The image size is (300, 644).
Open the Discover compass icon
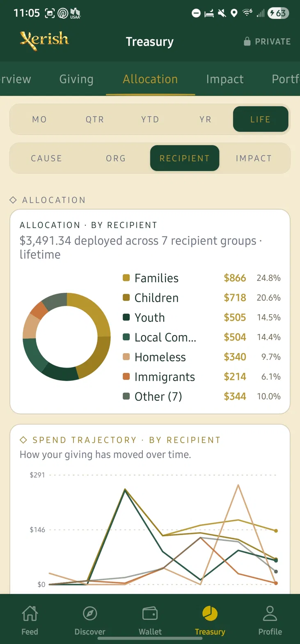pos(90,614)
